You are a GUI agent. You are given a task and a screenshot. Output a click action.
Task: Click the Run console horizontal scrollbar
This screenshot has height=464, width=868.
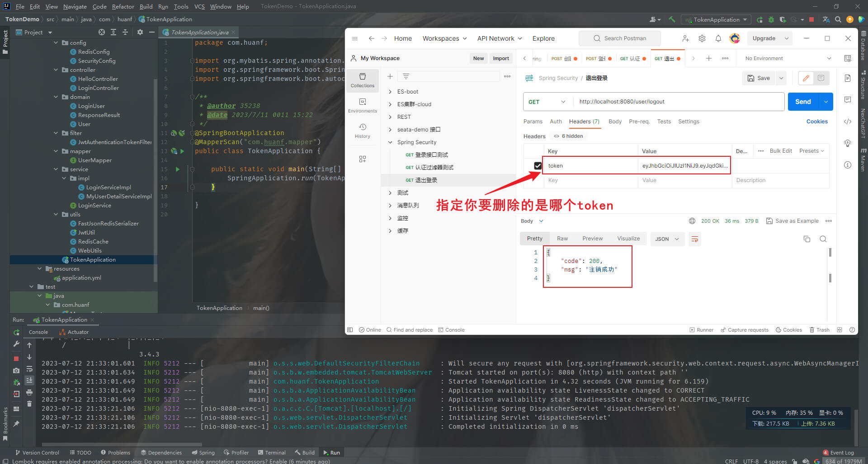[122, 445]
